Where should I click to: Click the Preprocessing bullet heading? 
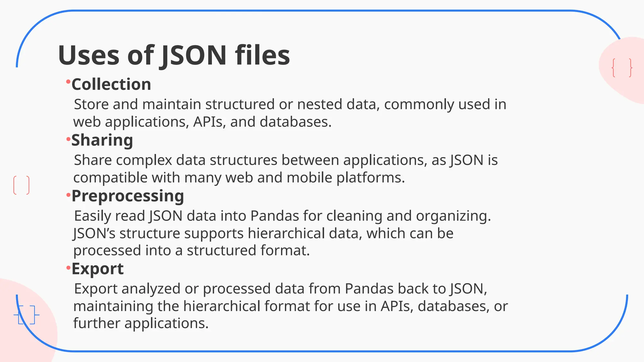click(x=128, y=196)
